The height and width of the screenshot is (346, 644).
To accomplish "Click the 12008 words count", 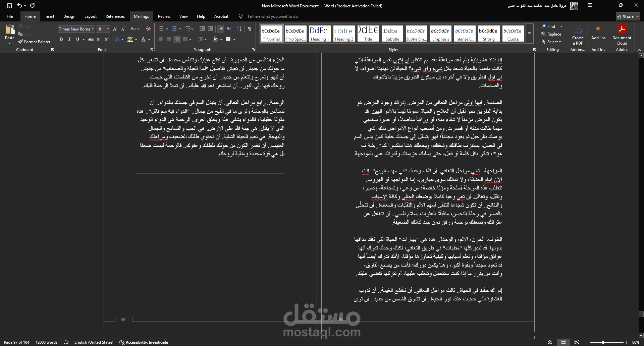I will pos(46,342).
